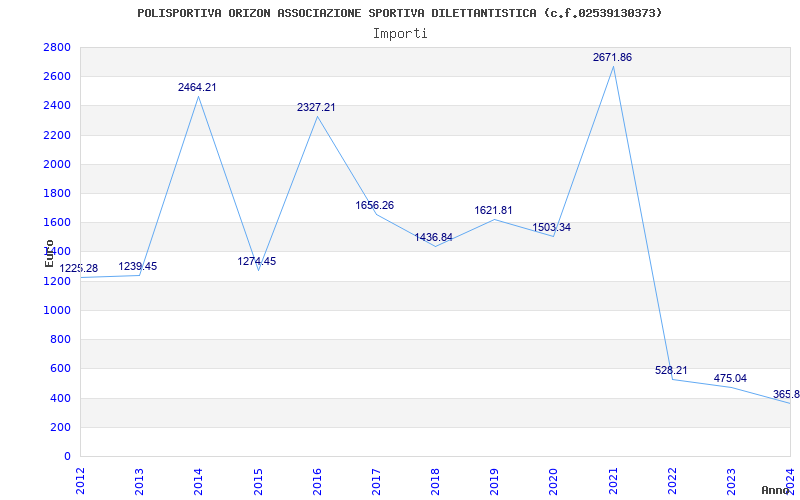800x500 pixels.
Task: Click the 2327.21 data label for 2016
Action: (316, 107)
